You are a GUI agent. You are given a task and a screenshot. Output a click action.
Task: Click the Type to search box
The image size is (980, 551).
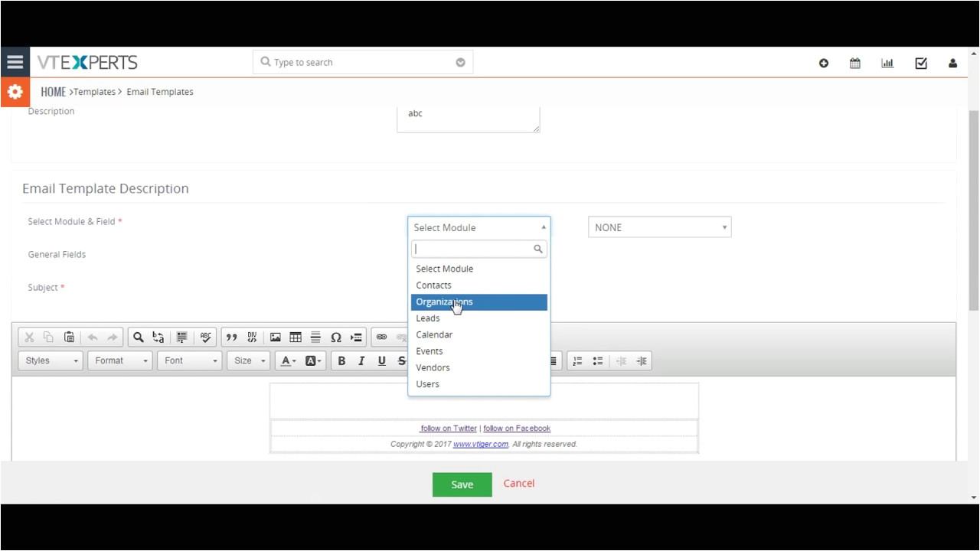tap(363, 63)
